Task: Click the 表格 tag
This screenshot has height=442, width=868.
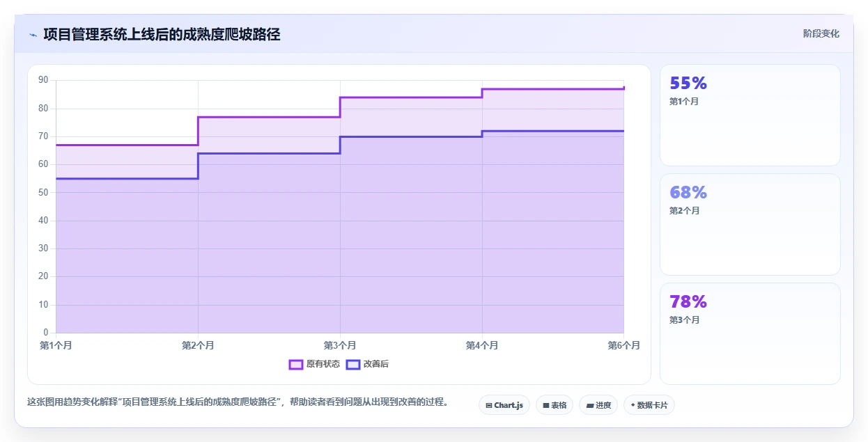Action: coord(555,405)
